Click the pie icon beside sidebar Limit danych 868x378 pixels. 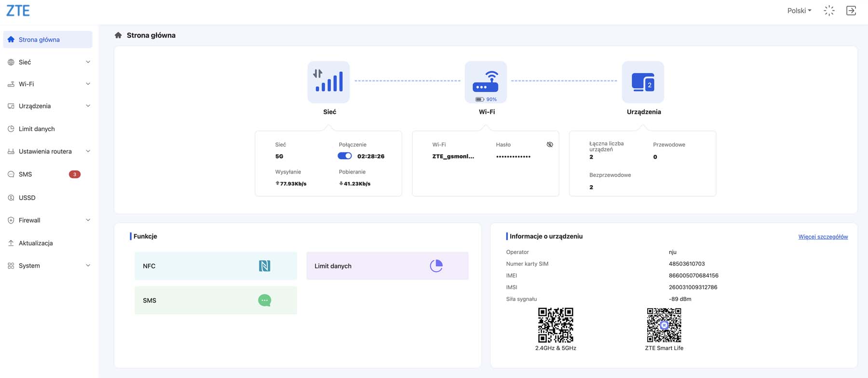pos(11,129)
